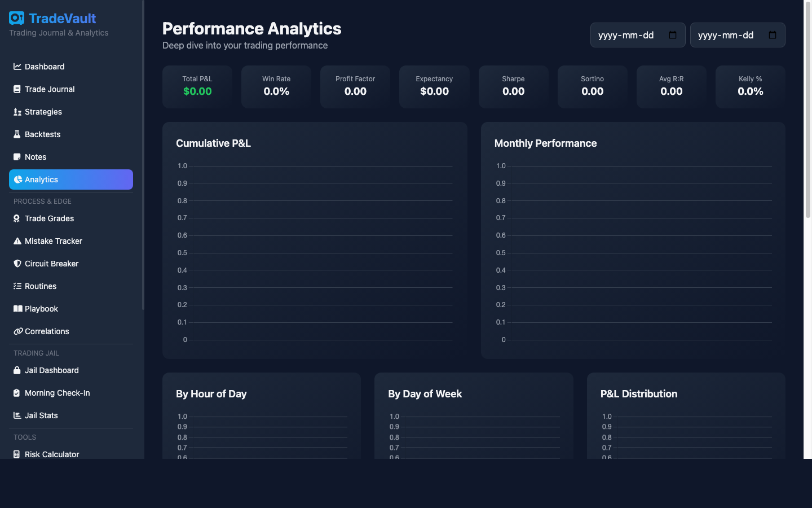Open the Playbook book icon

point(17,309)
